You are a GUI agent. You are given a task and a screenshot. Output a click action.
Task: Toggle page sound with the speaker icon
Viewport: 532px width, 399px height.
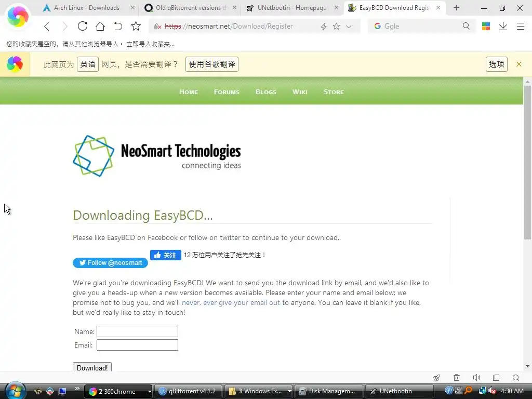pyautogui.click(x=476, y=378)
